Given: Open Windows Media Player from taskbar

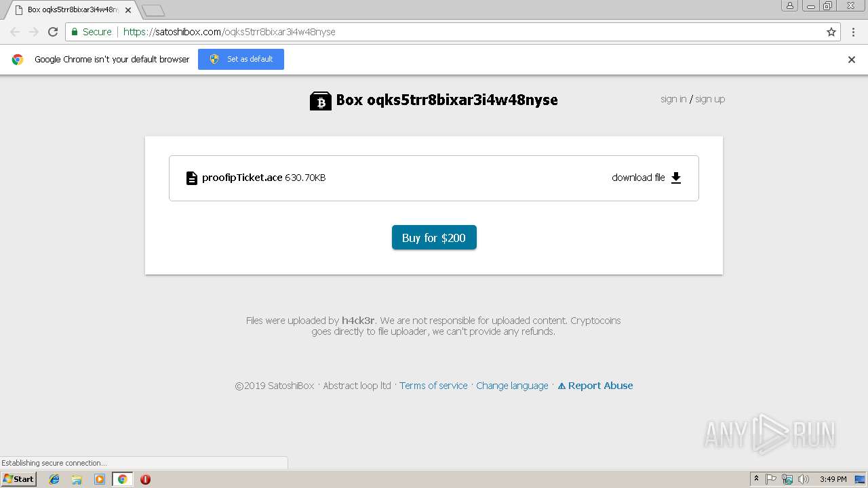Looking at the screenshot, I should click(100, 479).
